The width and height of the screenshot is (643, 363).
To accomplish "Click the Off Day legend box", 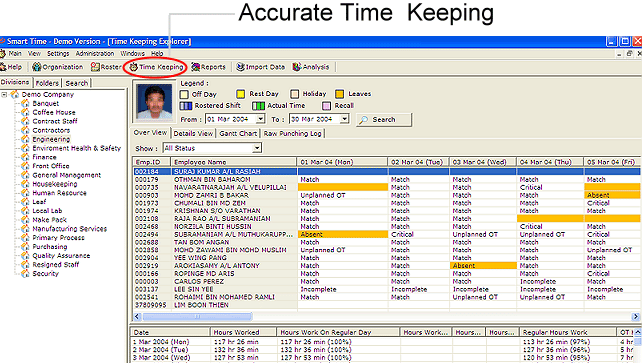I will pyautogui.click(x=185, y=94).
